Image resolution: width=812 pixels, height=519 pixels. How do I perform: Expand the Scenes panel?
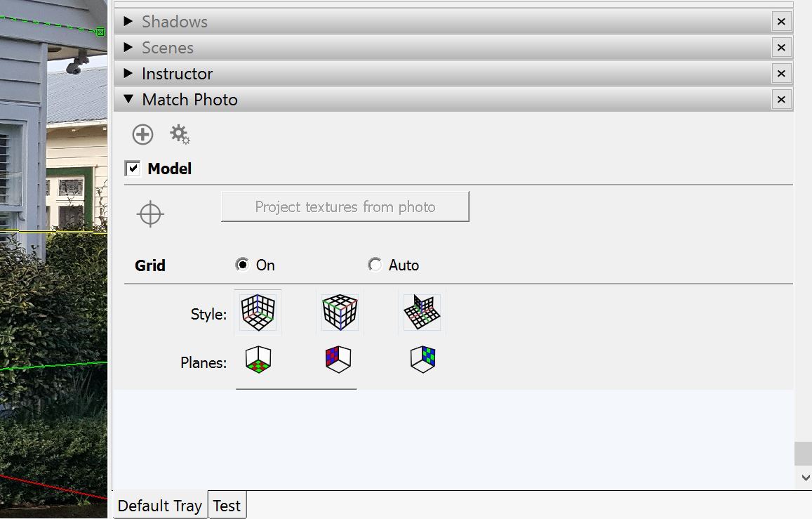pos(128,47)
